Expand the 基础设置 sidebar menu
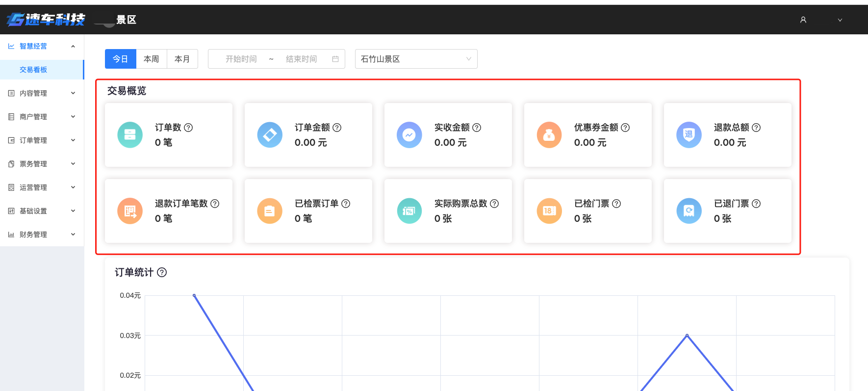 click(x=73, y=211)
